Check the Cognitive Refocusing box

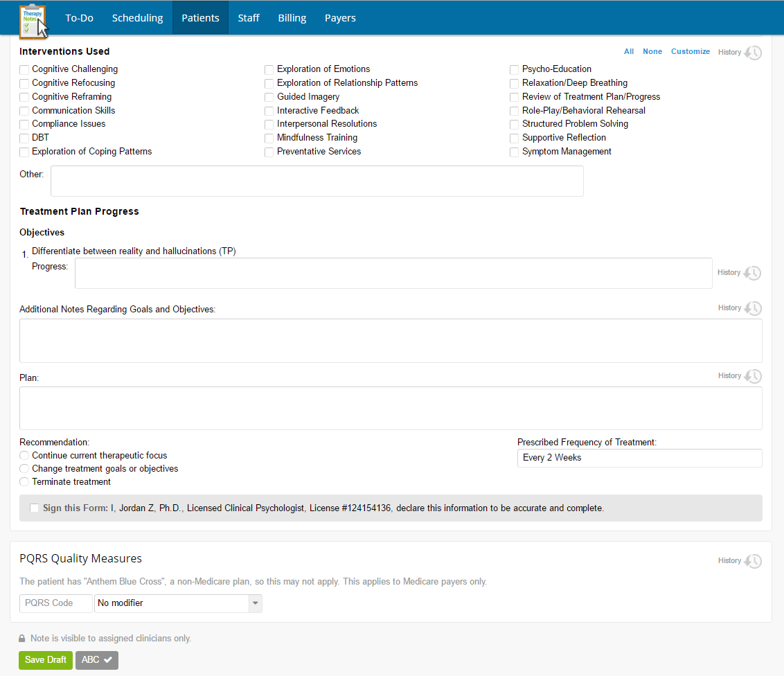point(24,84)
